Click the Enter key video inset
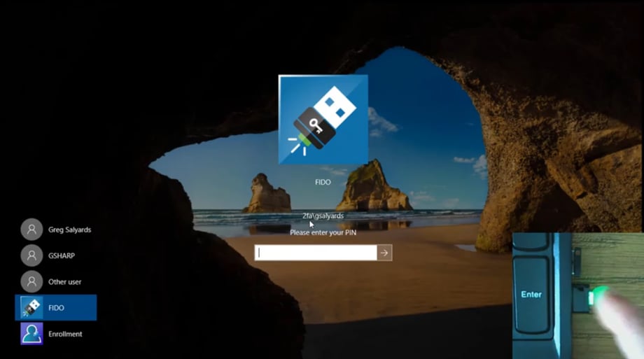The width and height of the screenshot is (644, 359). click(x=578, y=296)
